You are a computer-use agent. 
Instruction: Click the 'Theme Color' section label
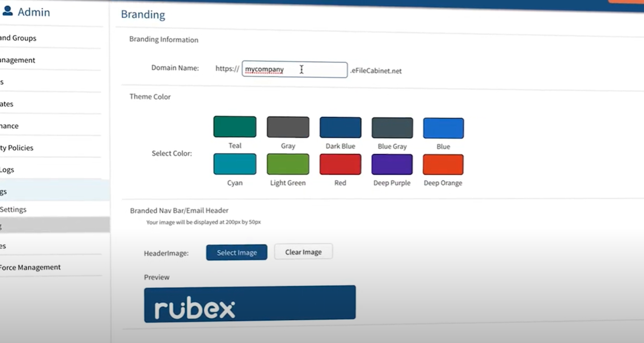click(x=150, y=97)
